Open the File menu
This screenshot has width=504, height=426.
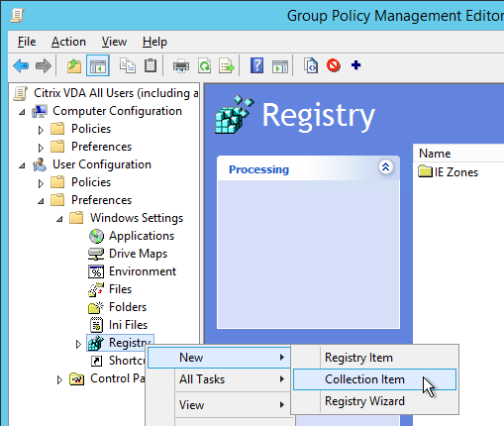27,42
